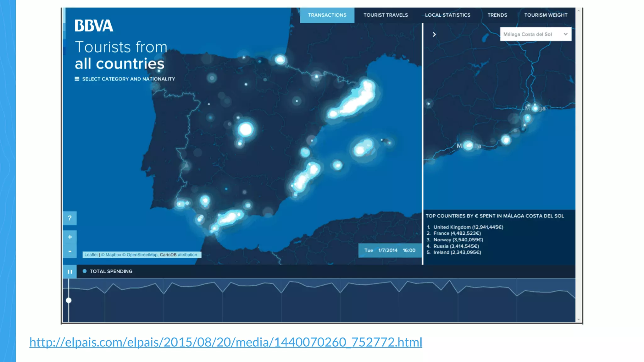Collapse side panel with chevron arrow

[434, 35]
